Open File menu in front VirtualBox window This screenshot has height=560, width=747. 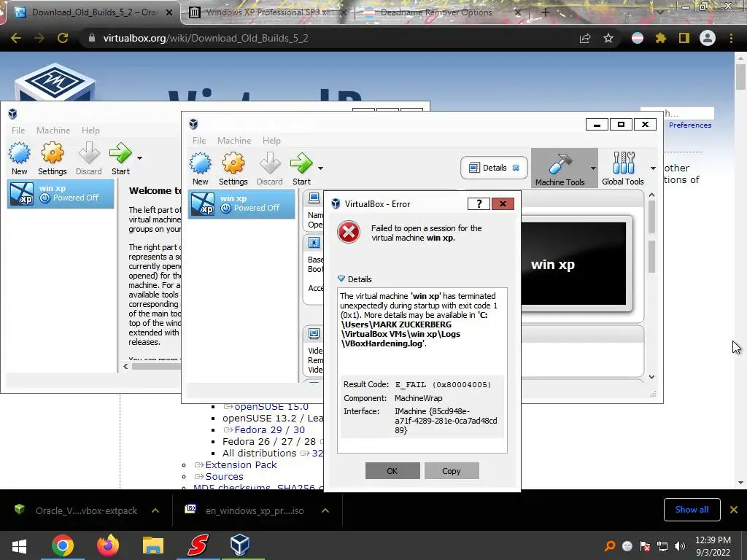point(199,141)
